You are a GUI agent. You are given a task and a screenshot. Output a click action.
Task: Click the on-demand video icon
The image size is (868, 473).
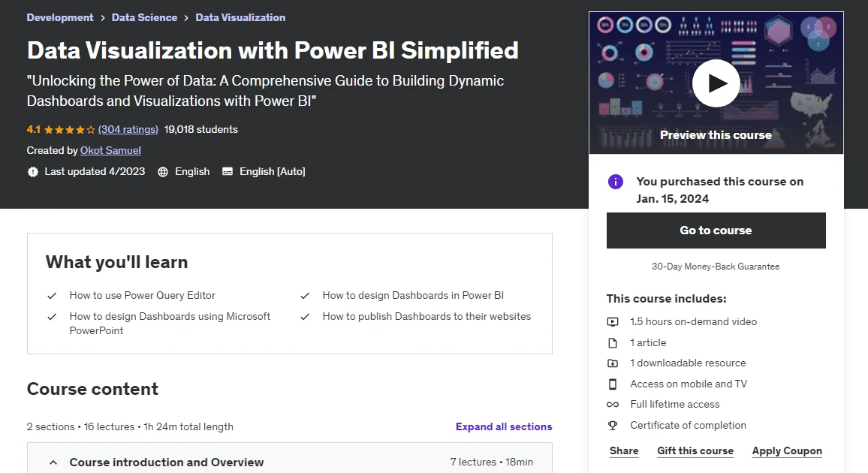click(613, 321)
